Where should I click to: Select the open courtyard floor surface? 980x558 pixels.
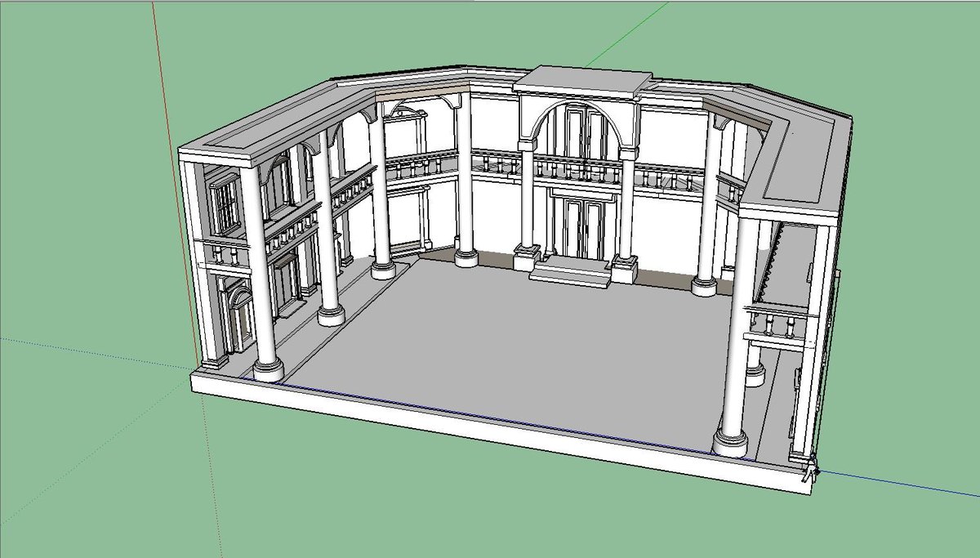523,351
